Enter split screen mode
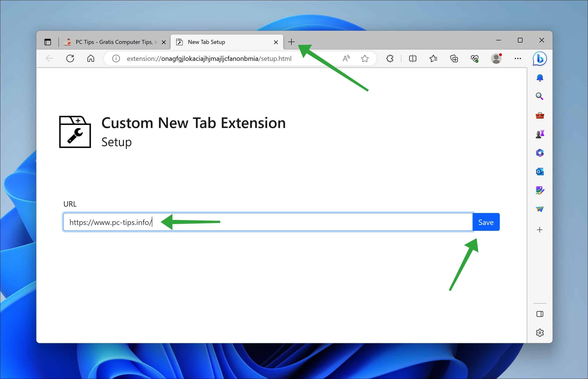588x379 pixels. (x=412, y=58)
